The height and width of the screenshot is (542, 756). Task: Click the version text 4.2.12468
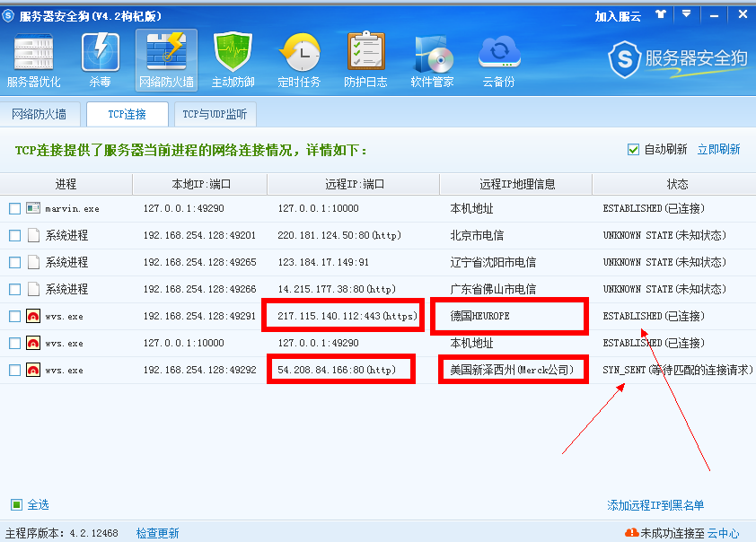(94, 533)
